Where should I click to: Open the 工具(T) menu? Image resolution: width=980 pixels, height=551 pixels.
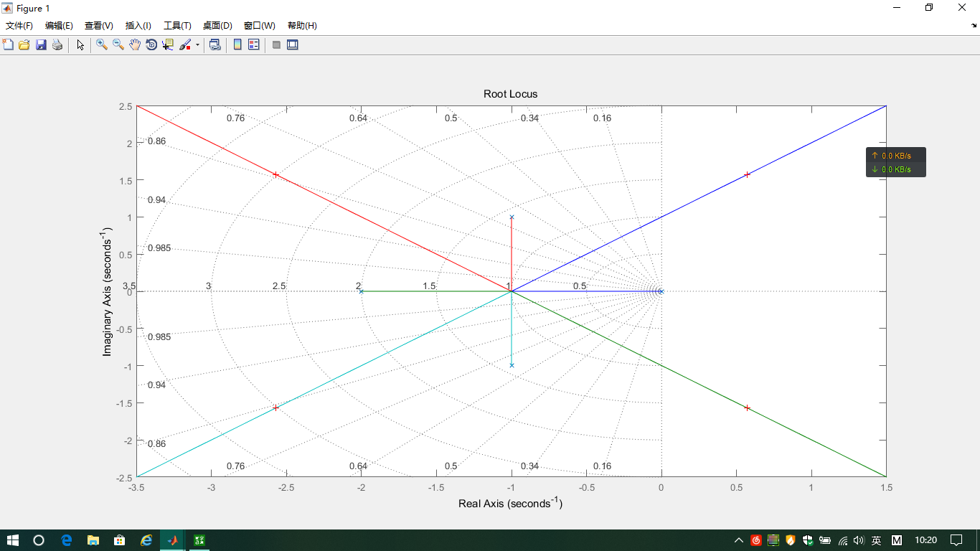click(x=177, y=26)
